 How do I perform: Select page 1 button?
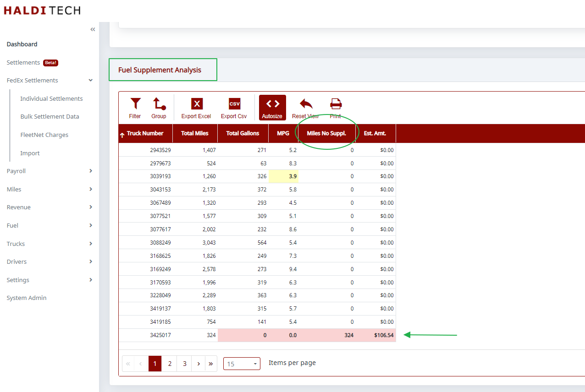click(x=155, y=364)
